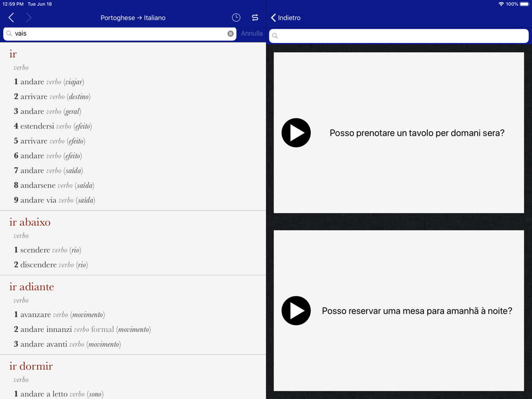Open the 'ir adiante' headword entry
The height and width of the screenshot is (399, 532).
(x=31, y=287)
